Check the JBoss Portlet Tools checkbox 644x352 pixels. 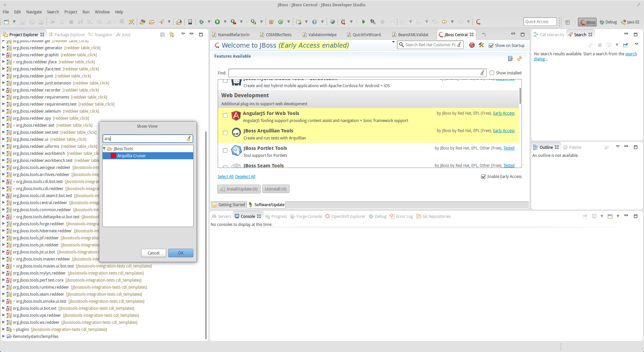225,151
